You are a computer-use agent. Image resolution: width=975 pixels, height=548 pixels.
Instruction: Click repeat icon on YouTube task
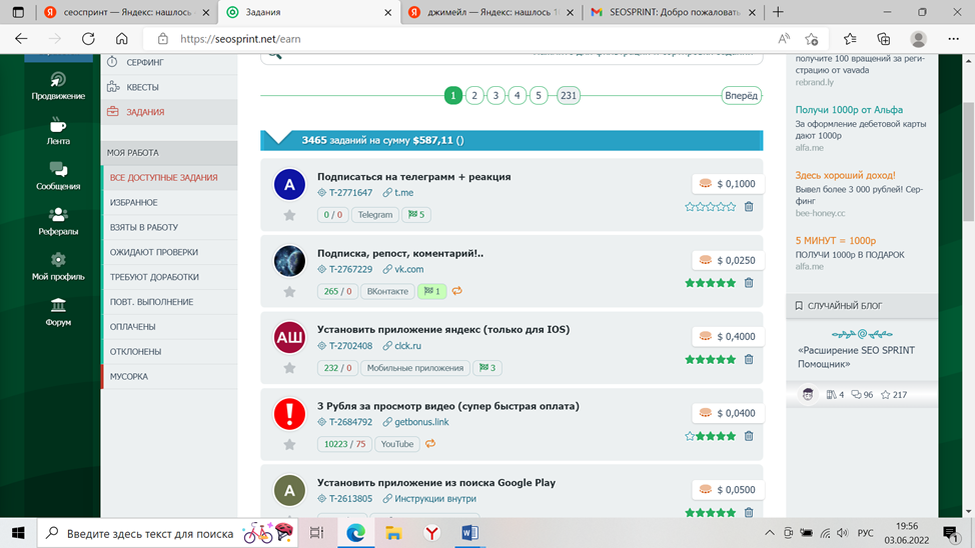pos(430,444)
